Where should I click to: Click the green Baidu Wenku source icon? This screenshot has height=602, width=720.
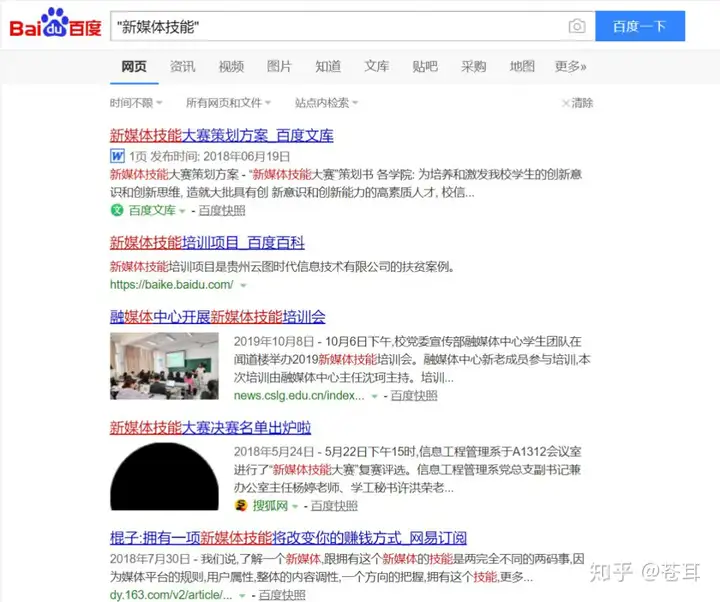click(x=117, y=210)
